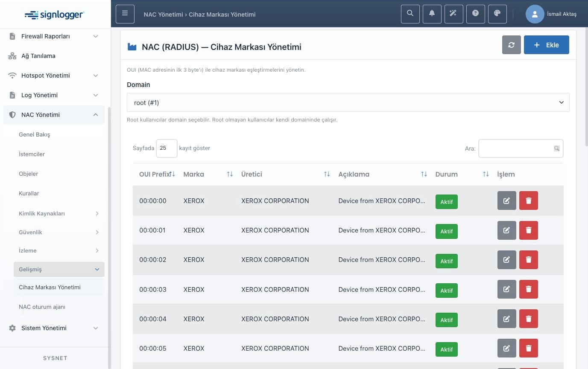Open the search icon in top bar
Screen dimensions: 588x369
(x=410, y=14)
